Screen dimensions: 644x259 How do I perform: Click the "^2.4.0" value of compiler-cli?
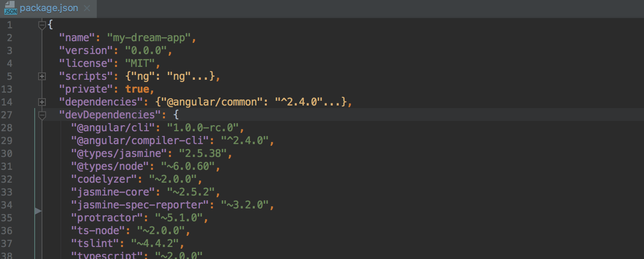[x=244, y=141]
